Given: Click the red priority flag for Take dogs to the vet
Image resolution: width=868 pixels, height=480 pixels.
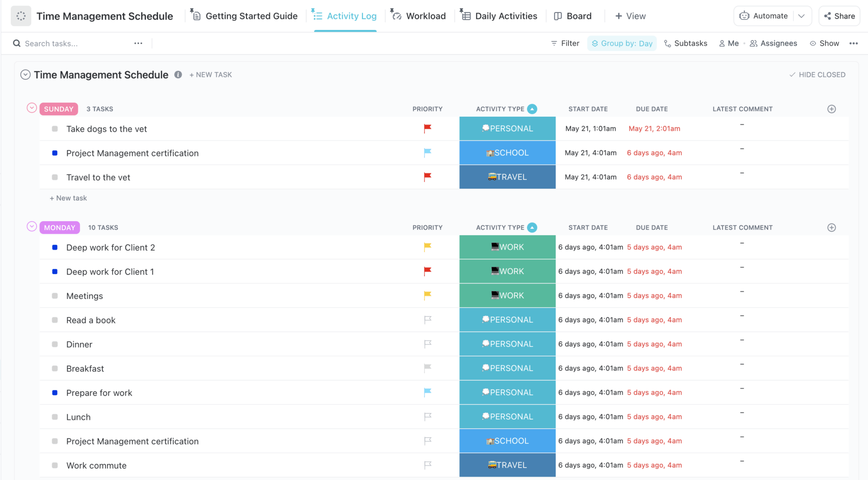Looking at the screenshot, I should coord(427,128).
